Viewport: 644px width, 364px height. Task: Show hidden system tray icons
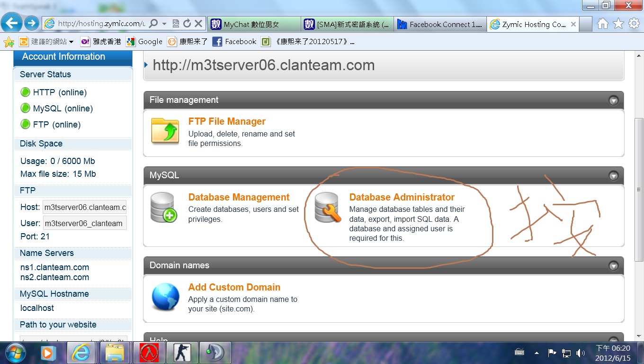pos(537,353)
